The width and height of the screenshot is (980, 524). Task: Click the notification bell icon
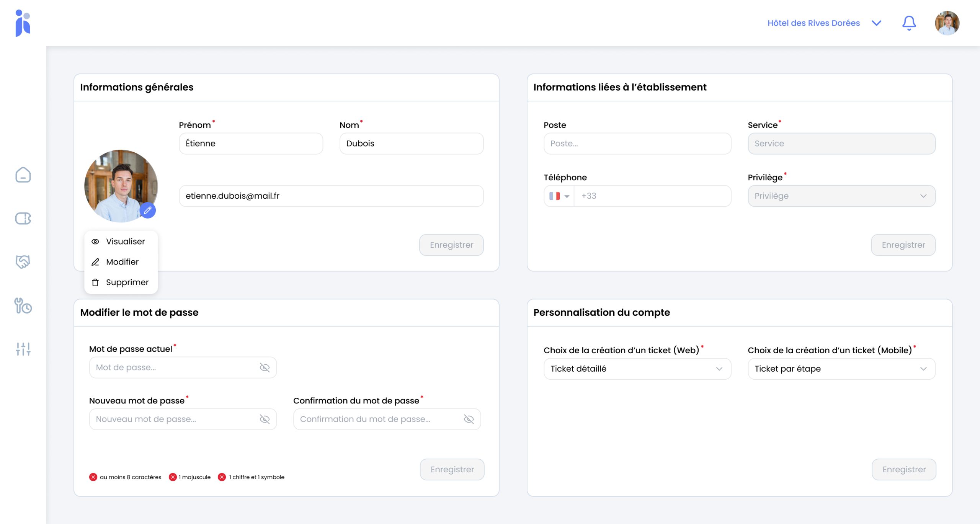pos(909,23)
